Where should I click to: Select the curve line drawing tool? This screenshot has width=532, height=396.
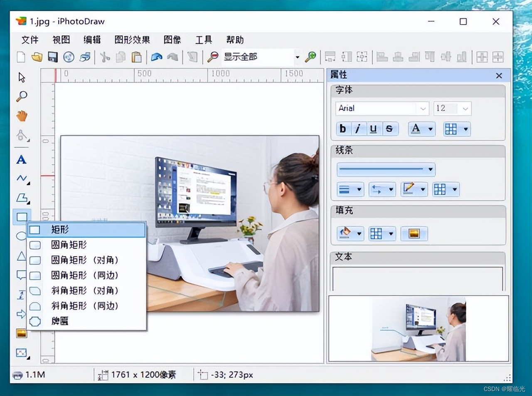click(x=22, y=178)
